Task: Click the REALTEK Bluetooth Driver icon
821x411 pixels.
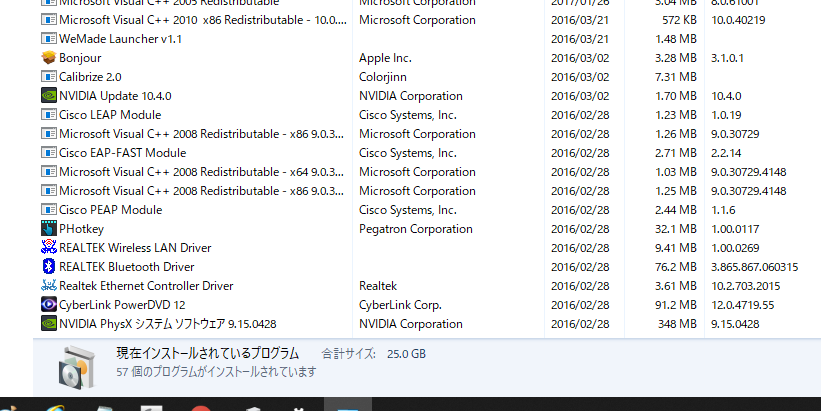Action: click(49, 266)
